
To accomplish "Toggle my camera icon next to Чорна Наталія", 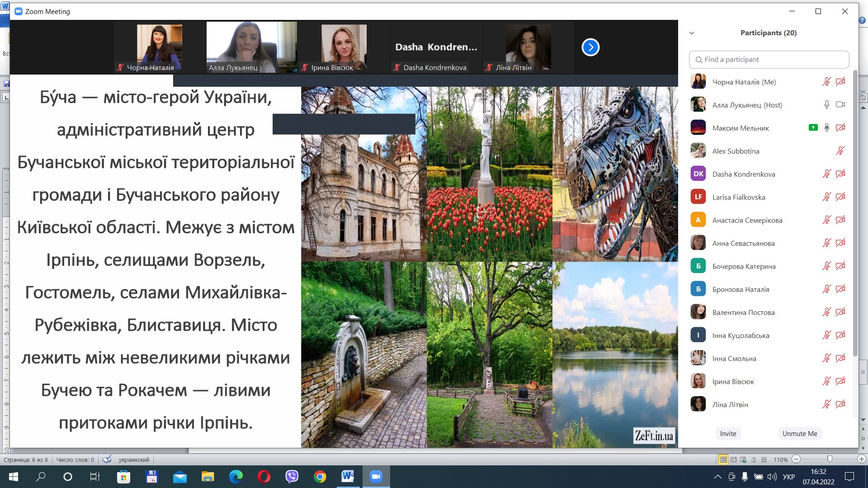I will click(840, 82).
